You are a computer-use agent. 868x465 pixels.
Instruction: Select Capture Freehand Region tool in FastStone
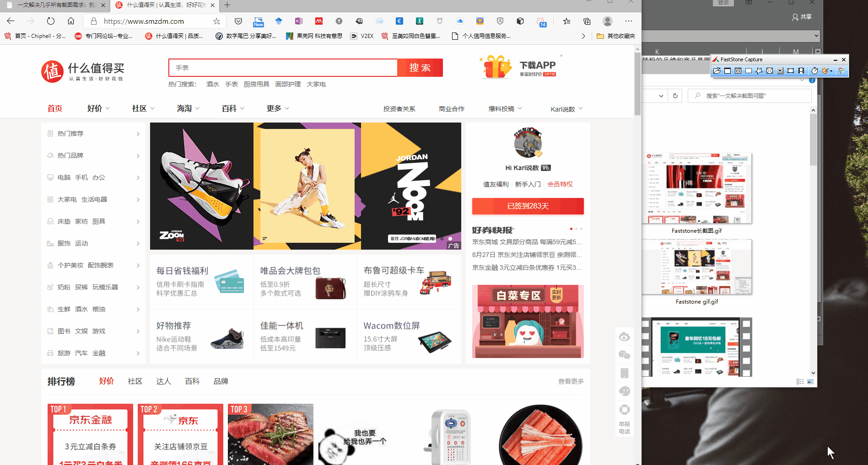click(x=759, y=70)
